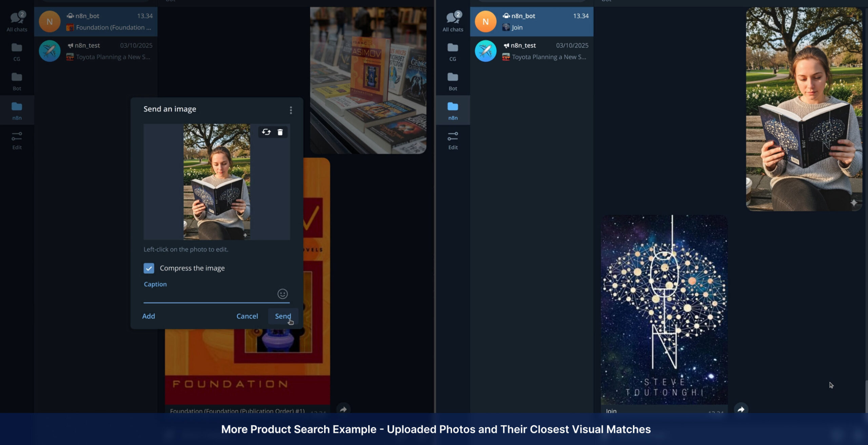
Task: Cancel the Send an image dialog
Action: click(x=247, y=316)
